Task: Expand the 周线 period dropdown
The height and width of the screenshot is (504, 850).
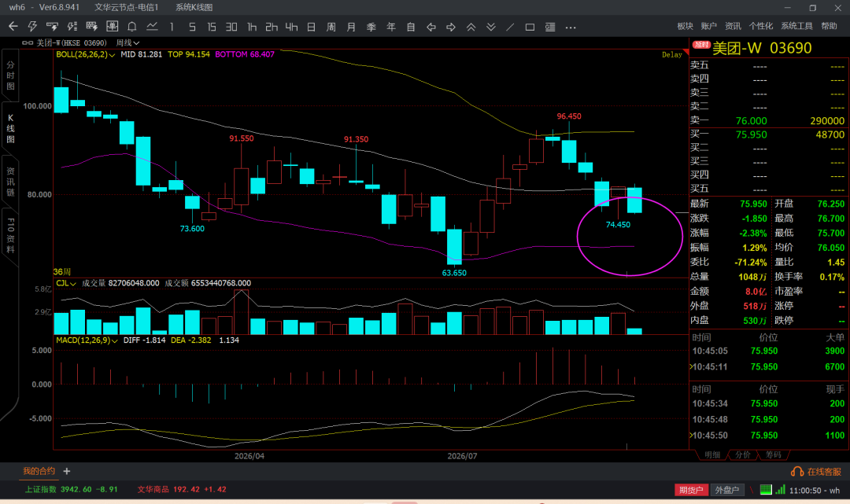Action: pyautogui.click(x=128, y=42)
